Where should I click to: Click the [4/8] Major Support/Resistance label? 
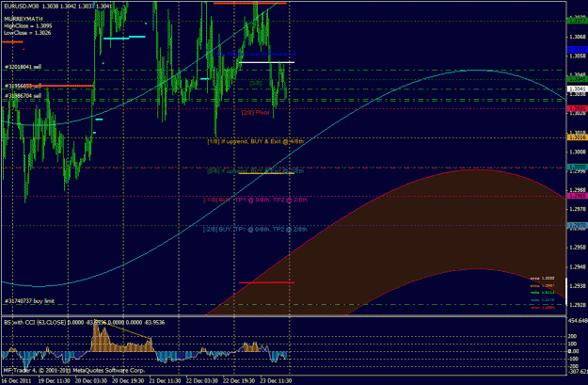point(255,54)
